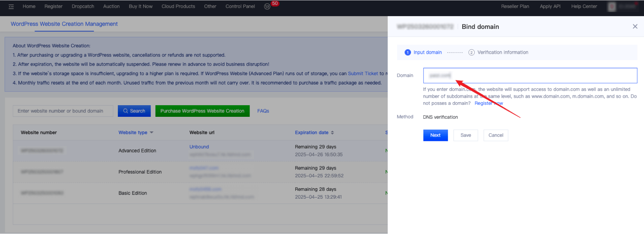Click the Website number column header
Image resolution: width=644 pixels, height=234 pixels.
coord(39,133)
